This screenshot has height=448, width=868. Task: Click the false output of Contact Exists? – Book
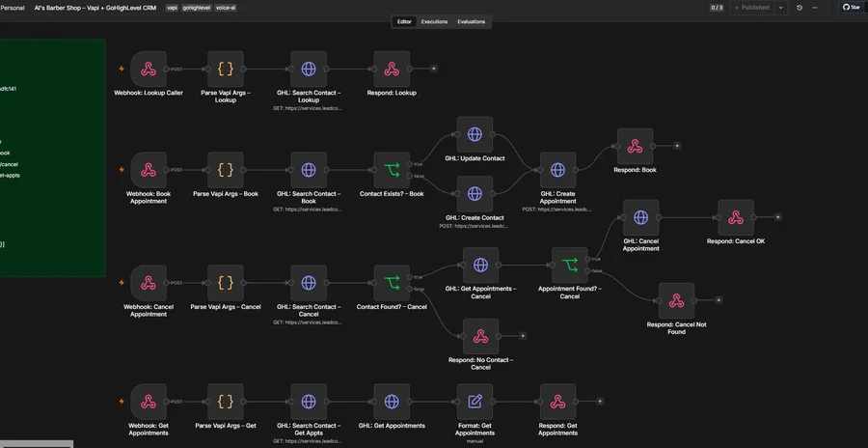click(x=410, y=176)
